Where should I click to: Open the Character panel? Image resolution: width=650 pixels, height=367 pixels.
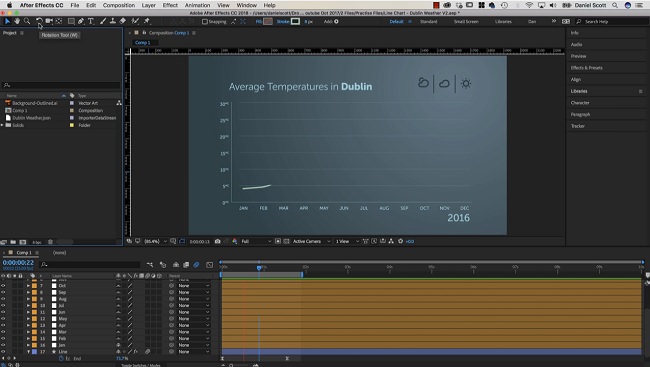pyautogui.click(x=580, y=102)
